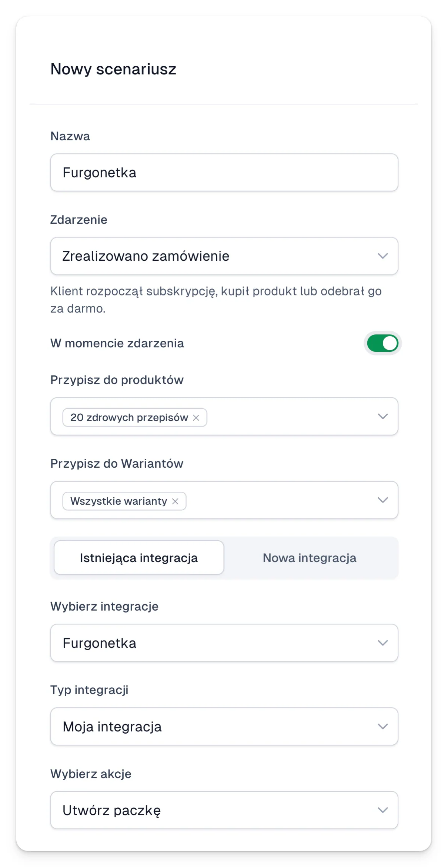Remove the '20 zdrowych przepisów' tag
This screenshot has height=868, width=448.
click(196, 418)
